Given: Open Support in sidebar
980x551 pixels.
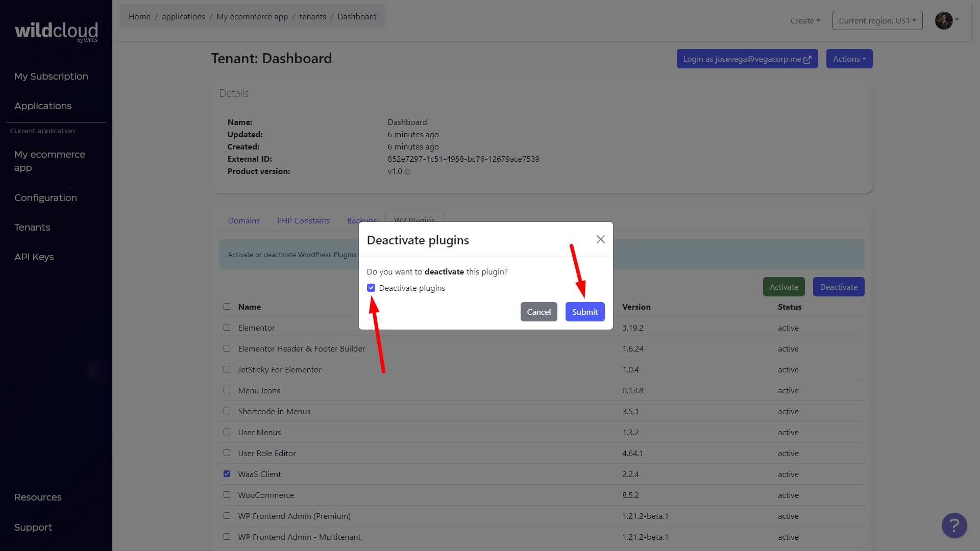Looking at the screenshot, I should pyautogui.click(x=33, y=528).
